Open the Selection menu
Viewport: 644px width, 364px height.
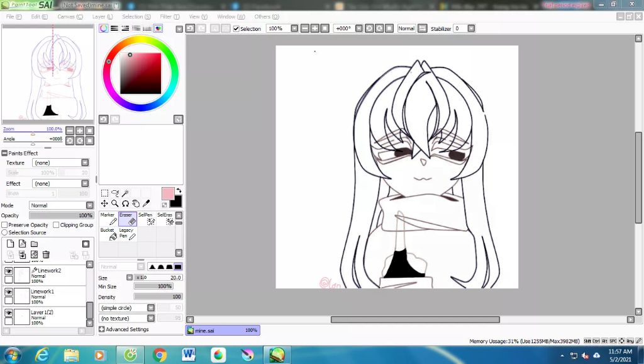tap(136, 16)
